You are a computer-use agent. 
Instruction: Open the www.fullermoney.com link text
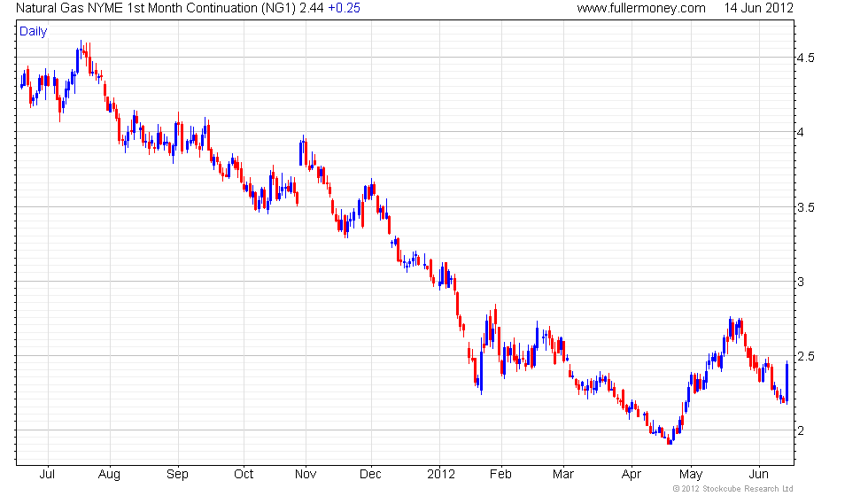tap(641, 8)
